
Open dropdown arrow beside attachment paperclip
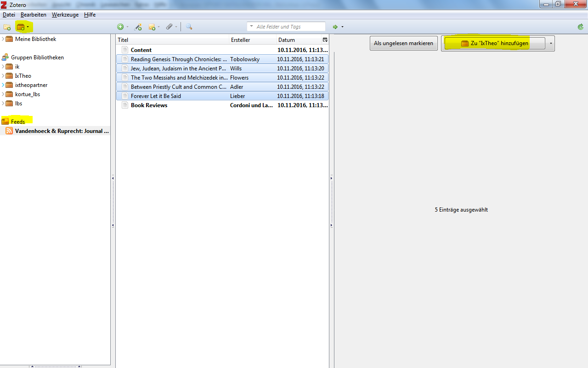coord(176,27)
